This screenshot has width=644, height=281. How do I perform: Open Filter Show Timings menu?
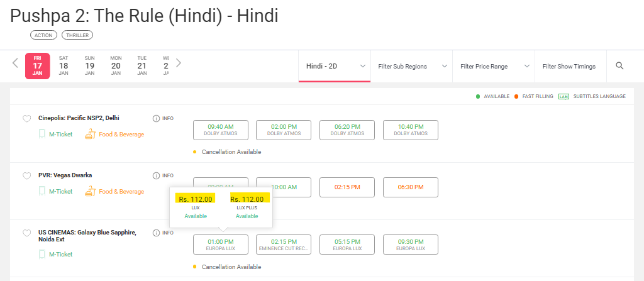click(x=570, y=66)
